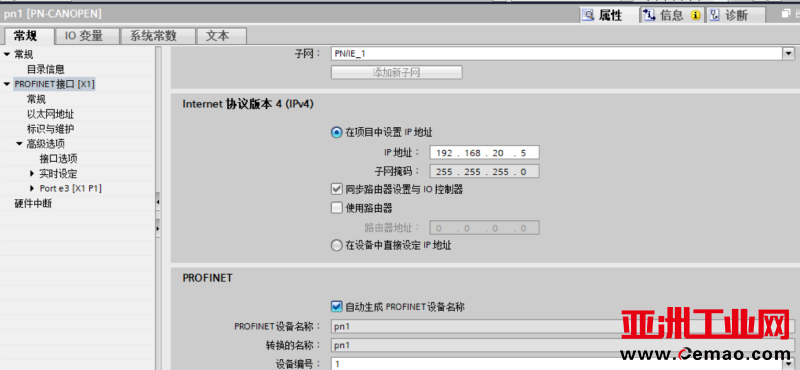Click the pn1 [PN-CANOPEN] title

point(53,14)
